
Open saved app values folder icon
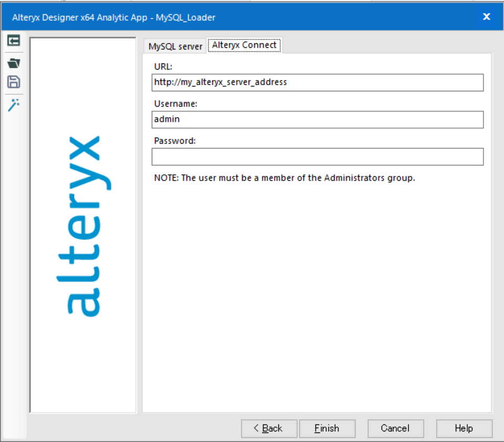(x=14, y=63)
